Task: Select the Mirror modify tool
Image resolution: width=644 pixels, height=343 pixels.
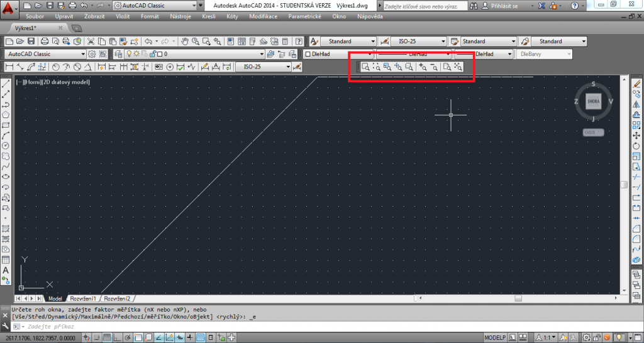Action: 636,105
